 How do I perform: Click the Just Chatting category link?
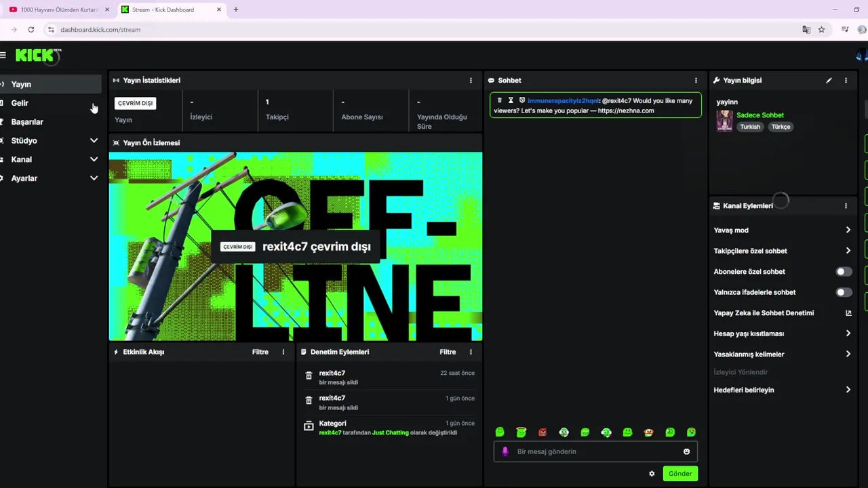pyautogui.click(x=391, y=432)
